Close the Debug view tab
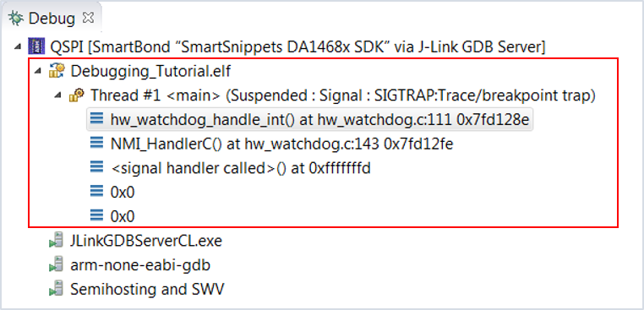This screenshot has width=644, height=310. coord(88,18)
